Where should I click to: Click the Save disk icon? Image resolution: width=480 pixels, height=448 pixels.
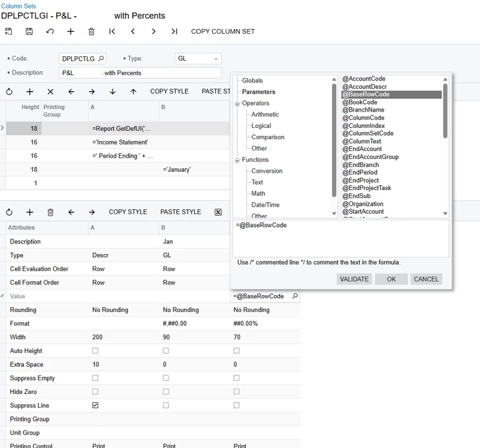29,31
